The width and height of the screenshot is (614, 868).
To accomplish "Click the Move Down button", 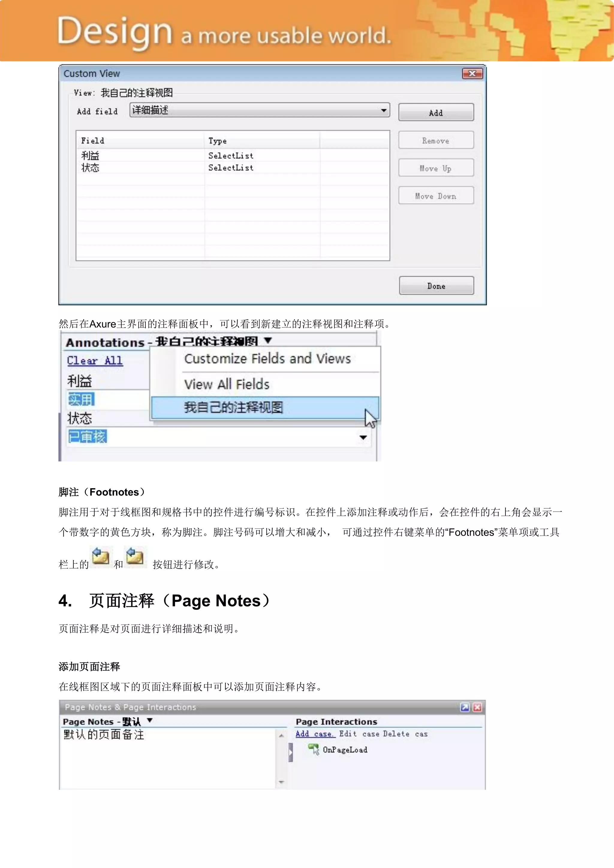I will [x=436, y=196].
